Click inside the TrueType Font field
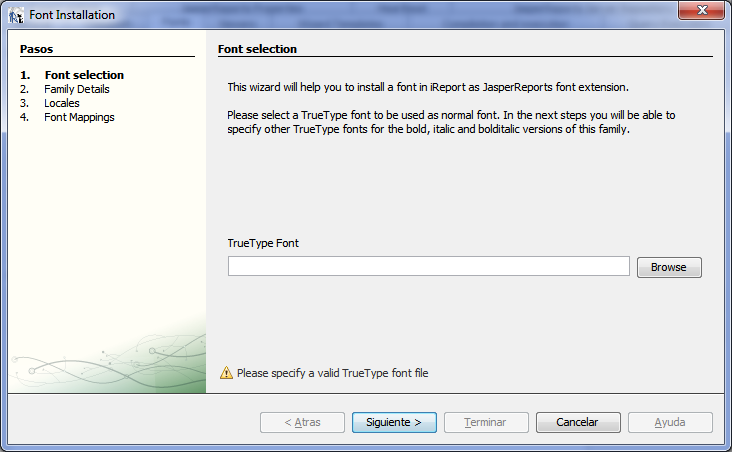 click(x=429, y=266)
